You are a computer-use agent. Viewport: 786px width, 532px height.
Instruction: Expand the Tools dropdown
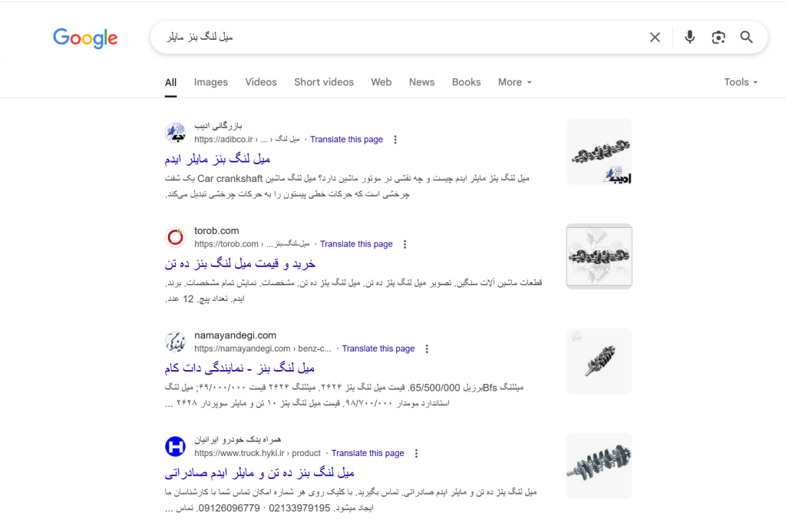pos(741,82)
